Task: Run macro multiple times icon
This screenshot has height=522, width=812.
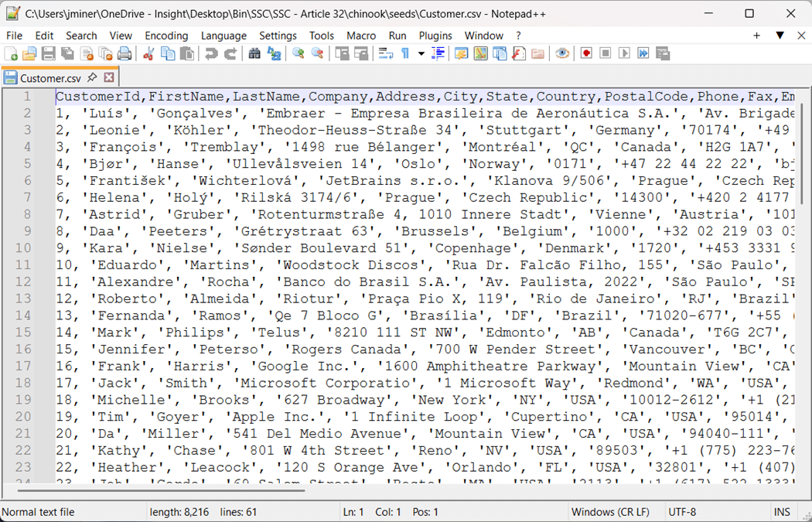Action: coord(643,53)
